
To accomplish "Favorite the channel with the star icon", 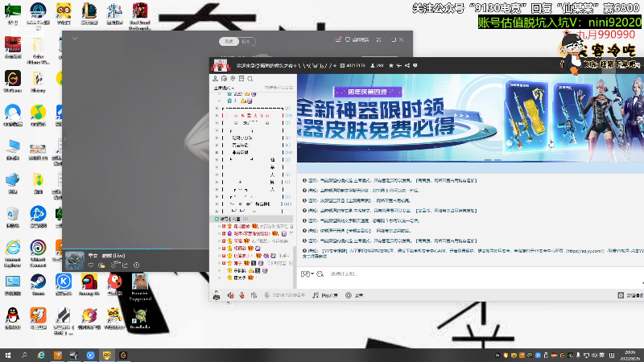I will pyautogui.click(x=391, y=65).
